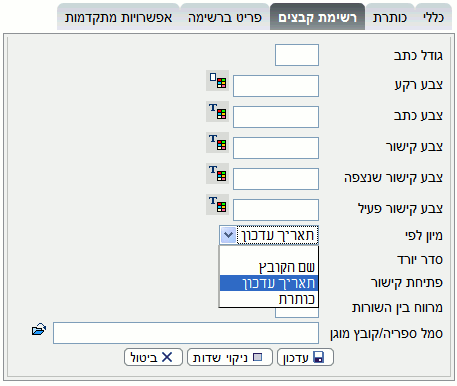Click the ניקוי שדות clear fields button
Screen dimensions: 457x386
pos(230,358)
